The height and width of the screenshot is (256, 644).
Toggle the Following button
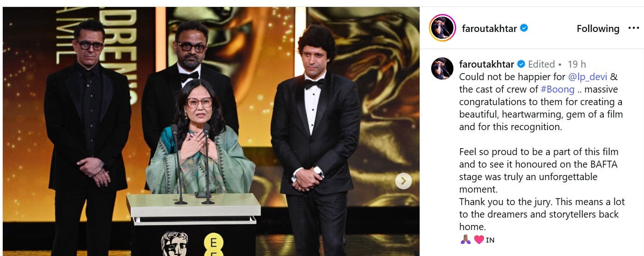598,29
